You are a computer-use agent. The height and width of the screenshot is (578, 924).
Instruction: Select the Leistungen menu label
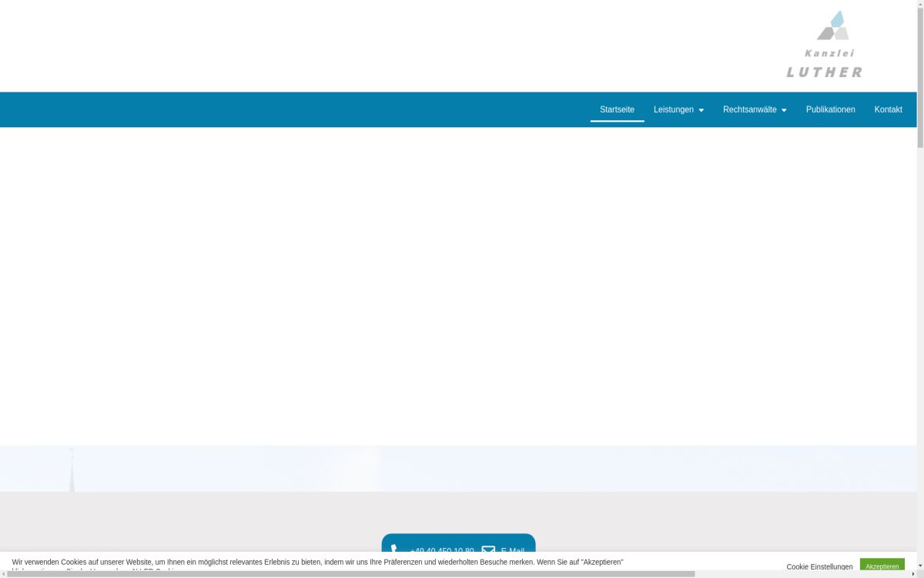point(673,109)
